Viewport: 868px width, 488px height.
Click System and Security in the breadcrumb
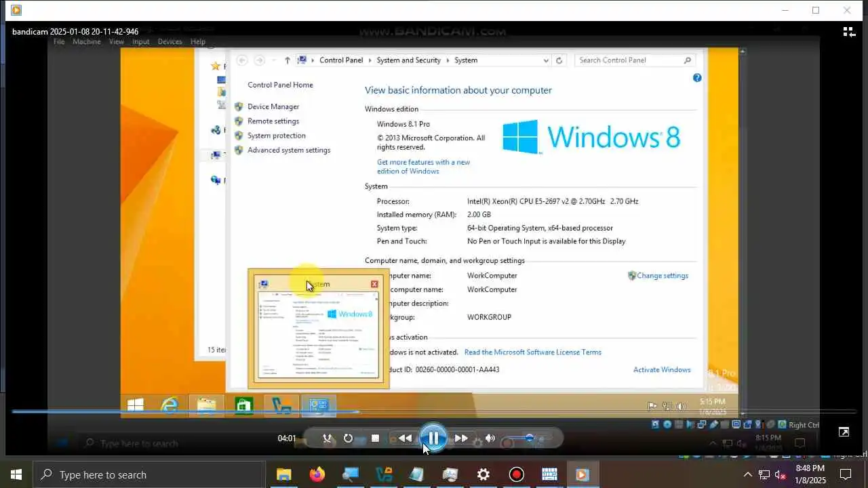pos(409,60)
